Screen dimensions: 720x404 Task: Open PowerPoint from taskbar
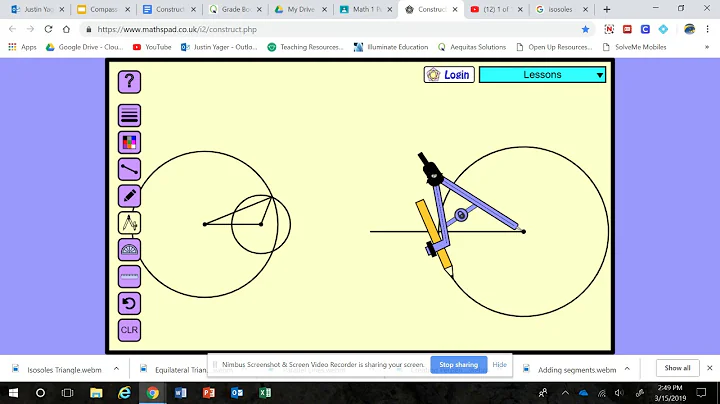209,393
